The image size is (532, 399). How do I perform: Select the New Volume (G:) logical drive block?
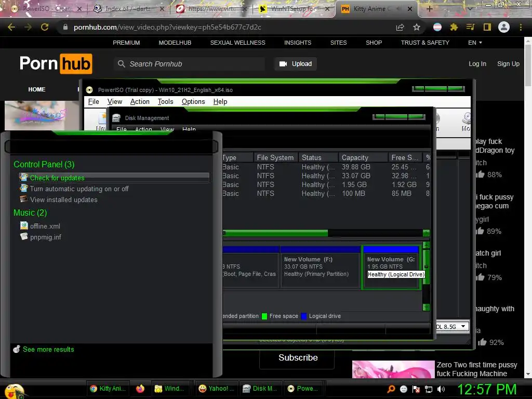391,267
